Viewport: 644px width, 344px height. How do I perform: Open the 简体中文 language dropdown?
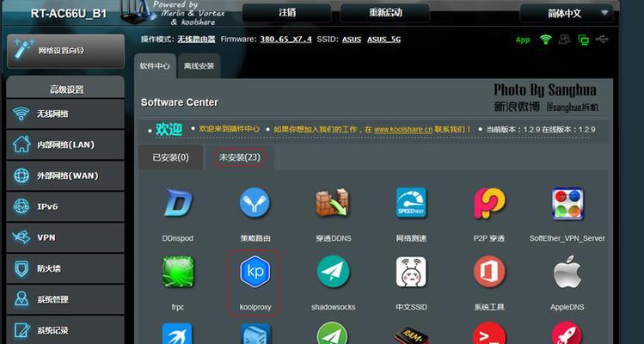(x=567, y=13)
